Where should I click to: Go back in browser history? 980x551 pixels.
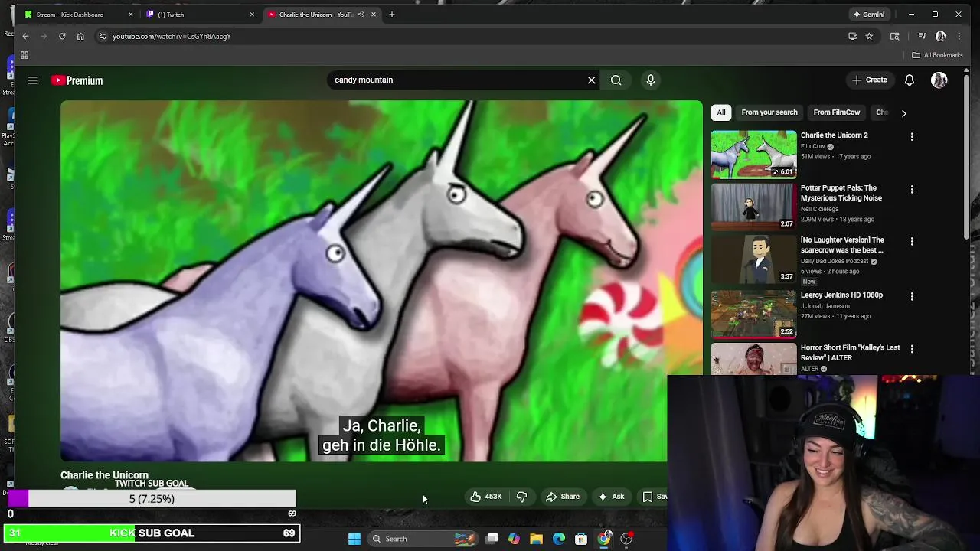[x=25, y=36]
